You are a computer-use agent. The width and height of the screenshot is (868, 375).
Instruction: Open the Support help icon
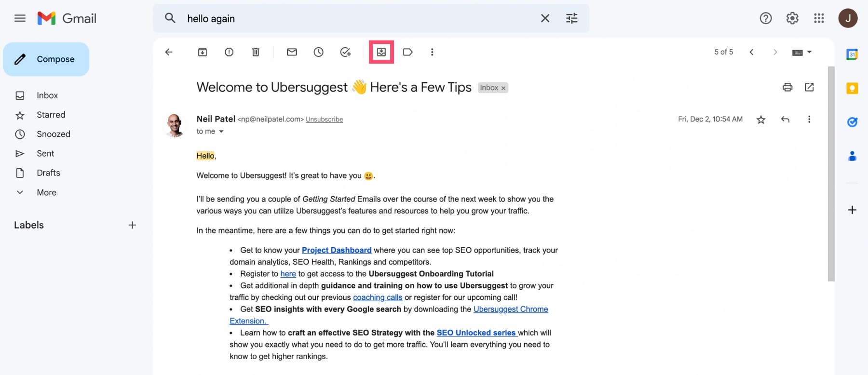click(x=766, y=18)
